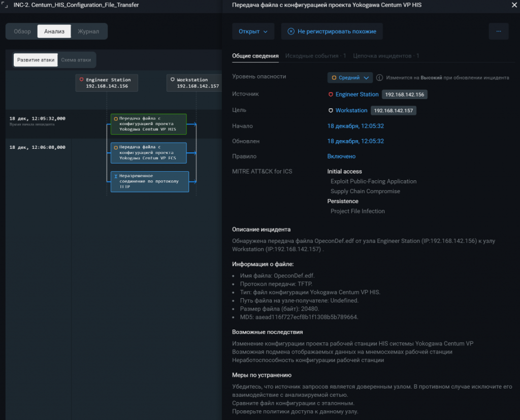Click the red shield icon in the Источник row
Image resolution: width=520 pixels, height=420 pixels.
point(331,94)
